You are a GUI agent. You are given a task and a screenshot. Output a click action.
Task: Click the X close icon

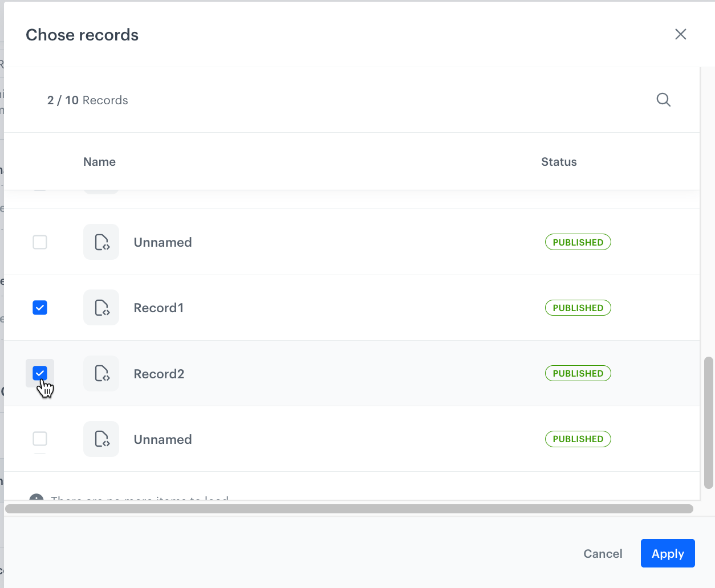tap(680, 34)
